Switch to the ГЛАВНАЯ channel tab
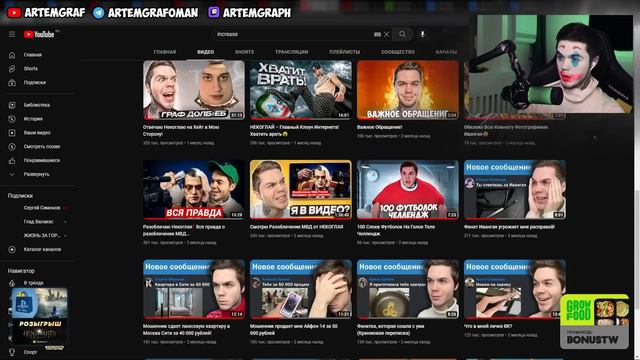 [165, 52]
